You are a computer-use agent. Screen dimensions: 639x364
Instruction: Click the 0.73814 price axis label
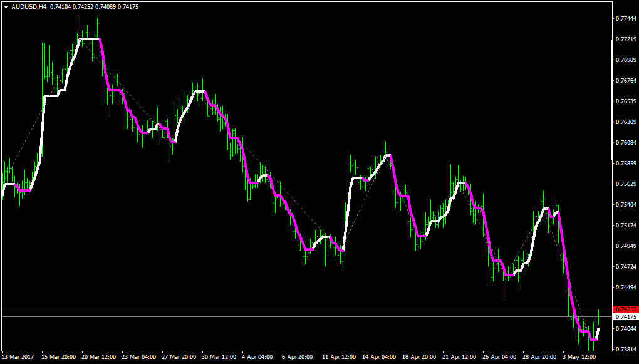[626, 350]
